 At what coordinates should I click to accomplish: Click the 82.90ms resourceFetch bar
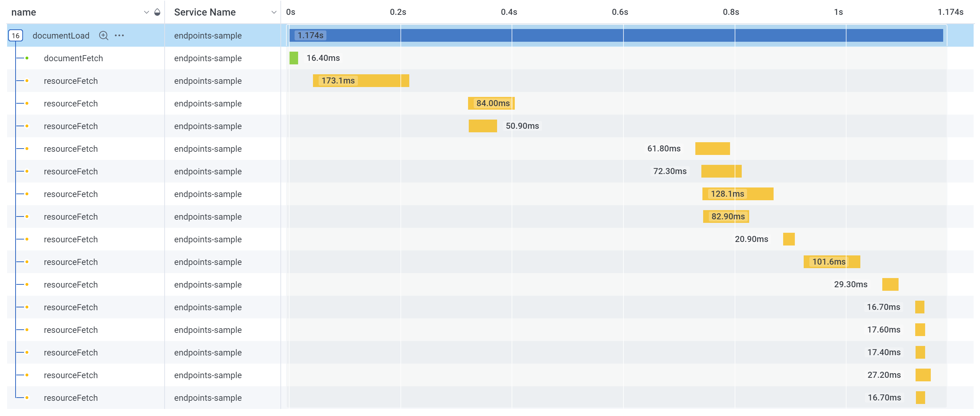[726, 216]
